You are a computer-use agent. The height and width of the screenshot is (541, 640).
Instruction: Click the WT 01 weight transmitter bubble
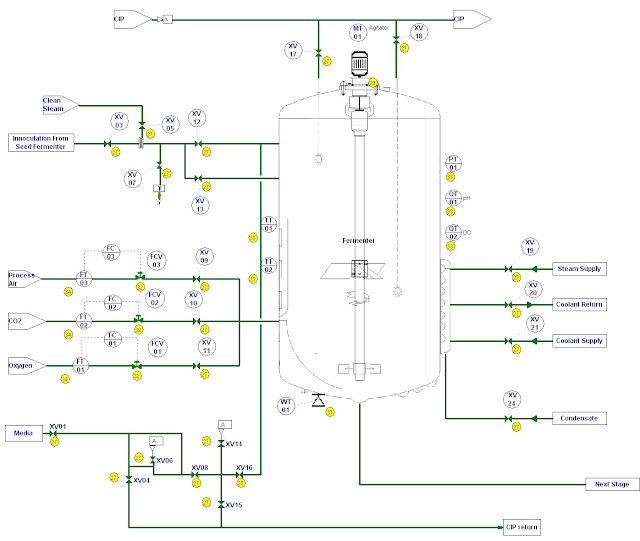(286, 406)
